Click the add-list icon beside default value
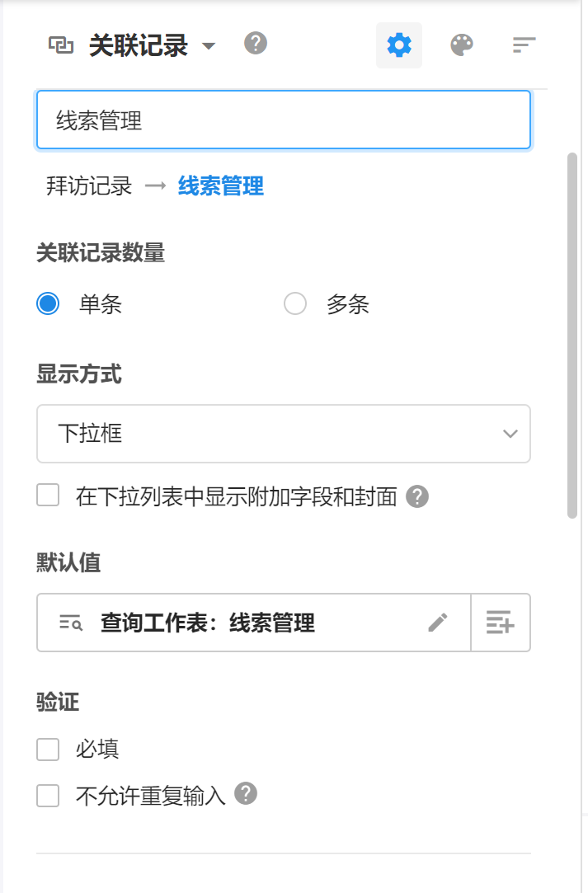588x893 pixels. pos(501,623)
